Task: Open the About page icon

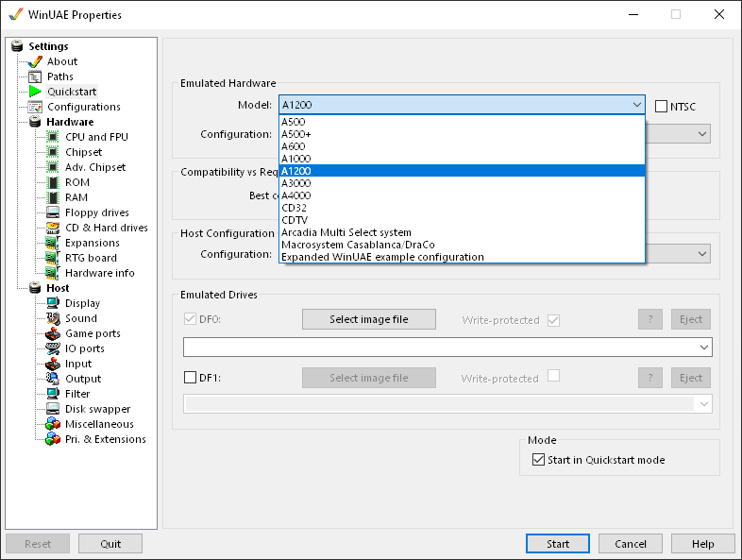Action: coord(35,61)
